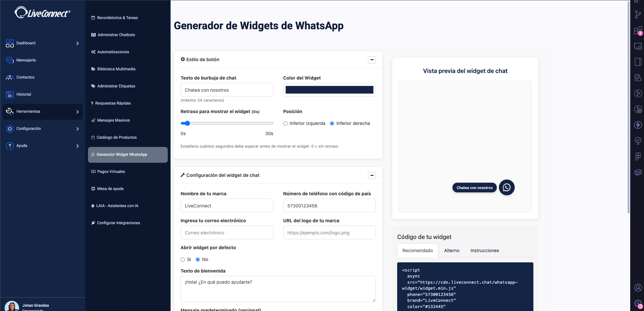Click the Estilo de botón gear icon

[x=183, y=60]
